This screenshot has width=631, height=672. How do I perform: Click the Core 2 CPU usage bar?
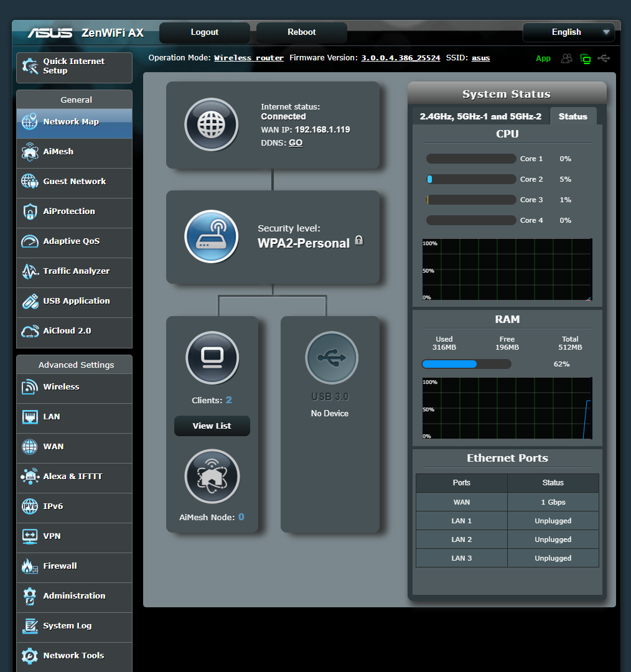(x=471, y=179)
